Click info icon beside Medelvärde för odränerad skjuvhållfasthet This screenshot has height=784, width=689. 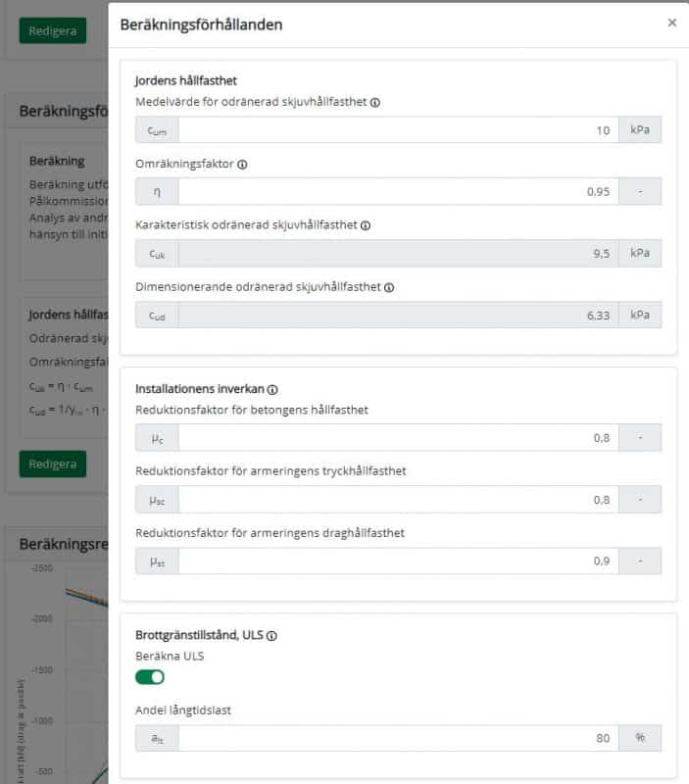[375, 102]
